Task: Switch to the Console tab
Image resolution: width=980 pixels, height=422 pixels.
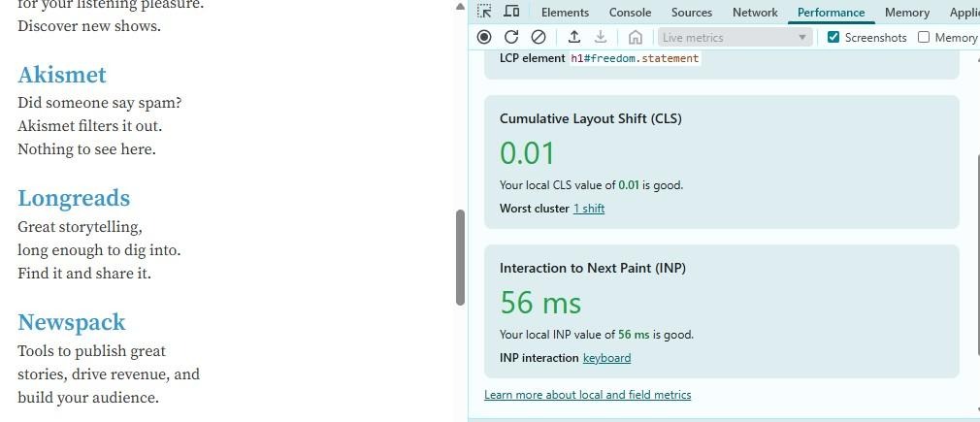Action: click(x=630, y=13)
